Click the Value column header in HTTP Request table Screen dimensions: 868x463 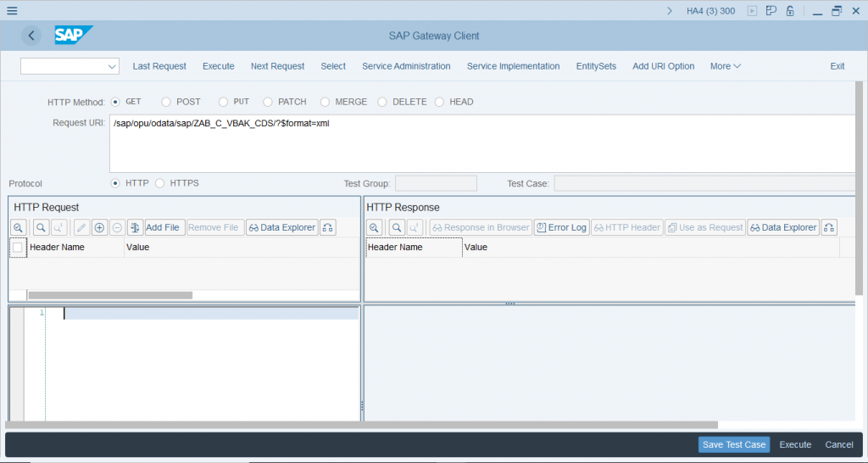(242, 248)
